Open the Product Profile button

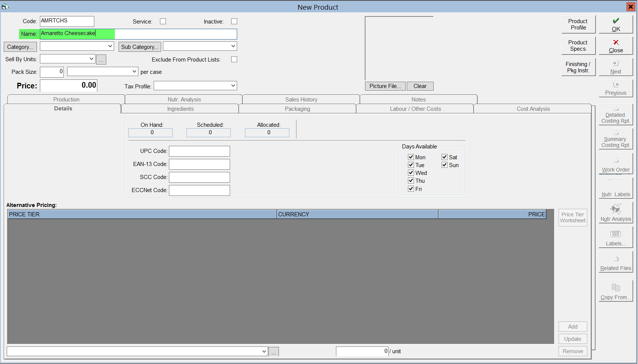(578, 24)
